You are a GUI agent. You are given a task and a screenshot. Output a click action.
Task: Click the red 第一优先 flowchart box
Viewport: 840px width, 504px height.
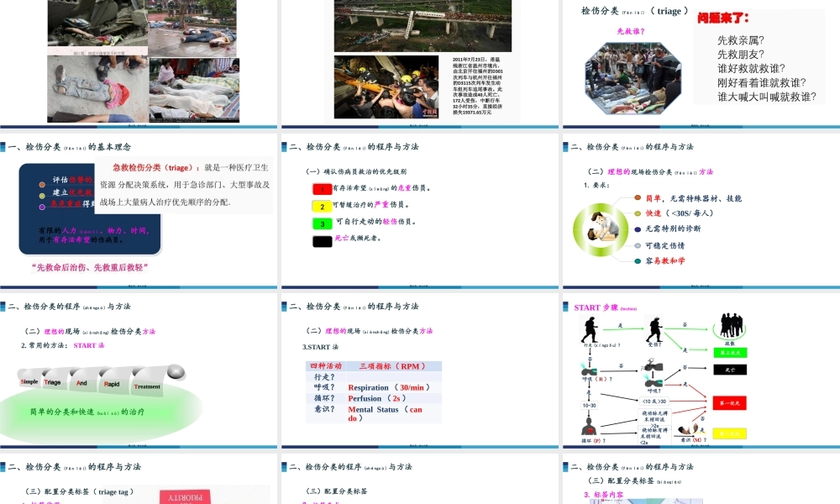(729, 403)
